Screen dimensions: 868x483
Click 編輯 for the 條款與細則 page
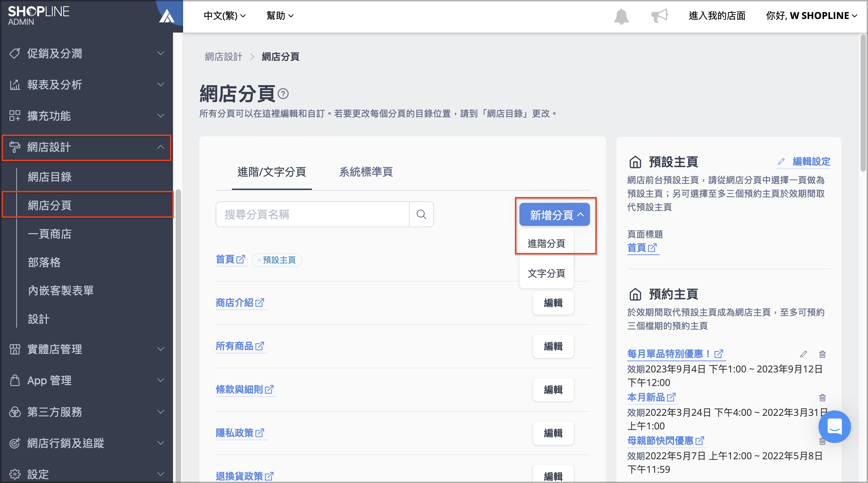tap(553, 389)
